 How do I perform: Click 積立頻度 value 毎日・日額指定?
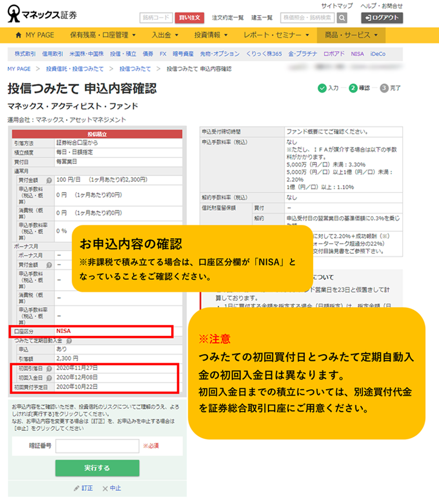click(x=74, y=152)
